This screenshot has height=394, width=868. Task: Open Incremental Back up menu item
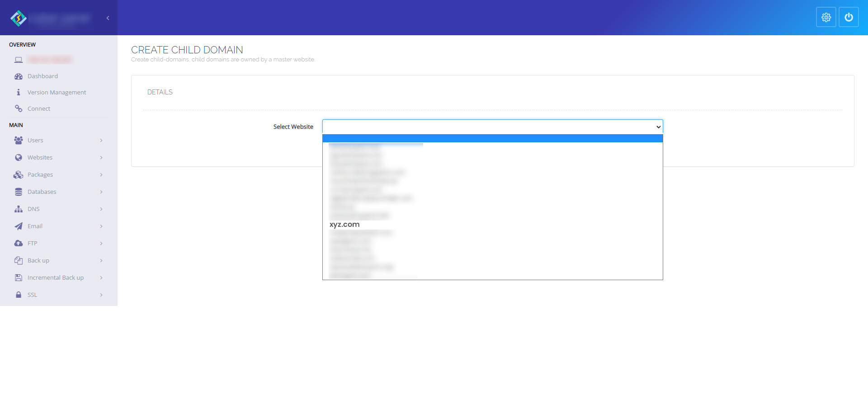55,278
